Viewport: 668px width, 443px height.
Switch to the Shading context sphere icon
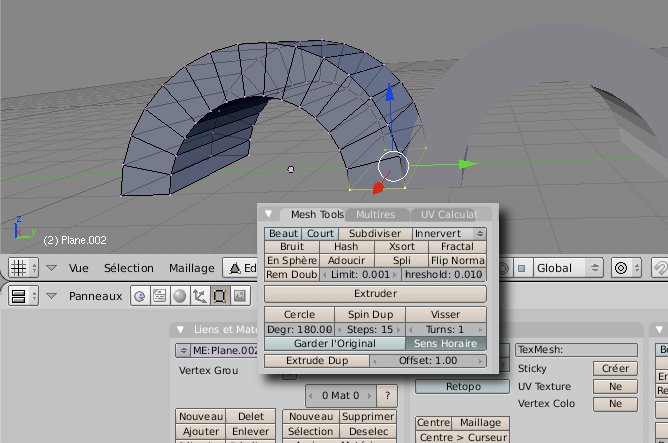[x=180, y=296]
